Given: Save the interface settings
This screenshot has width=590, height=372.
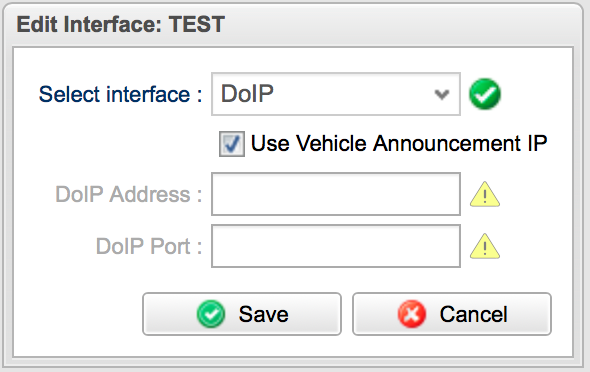Looking at the screenshot, I should [x=242, y=314].
